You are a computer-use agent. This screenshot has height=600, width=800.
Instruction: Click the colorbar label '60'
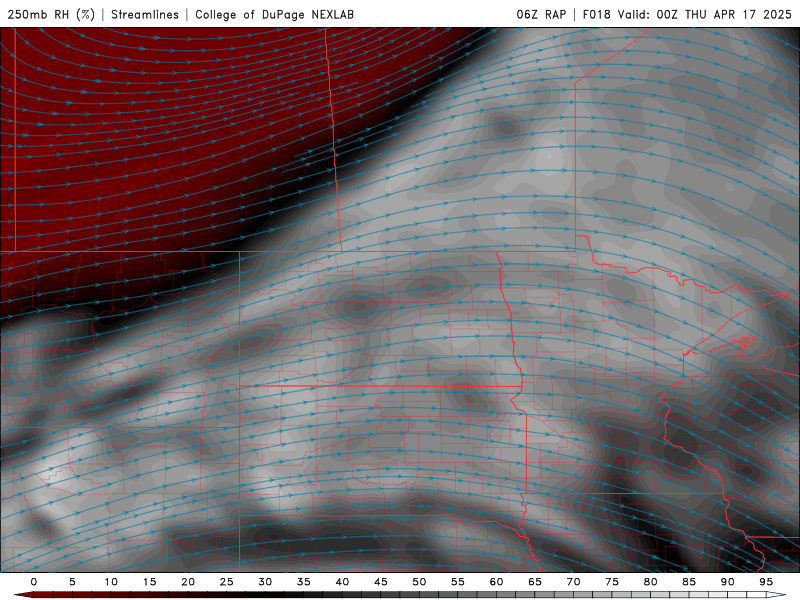[496, 582]
